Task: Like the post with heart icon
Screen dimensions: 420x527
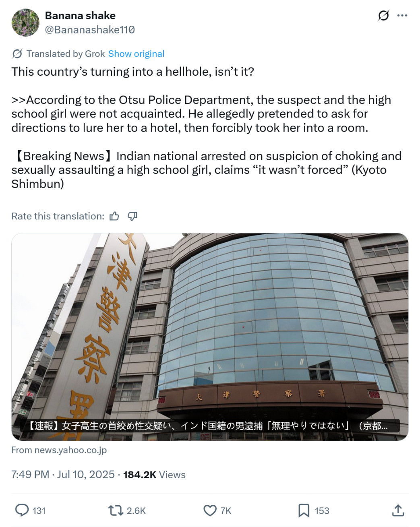Action: (210, 510)
